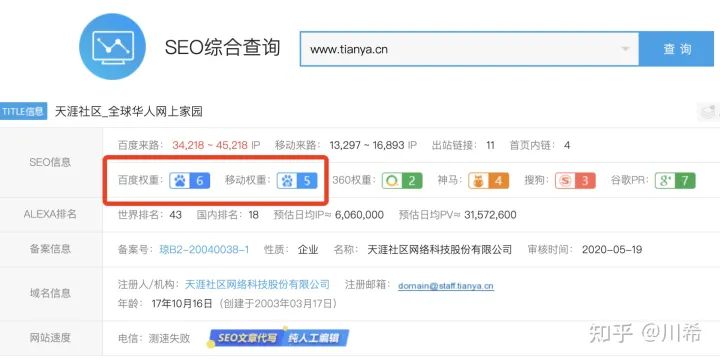
Task: Open the 琼B2-20040038-1 备案号 link
Action: [204, 249]
